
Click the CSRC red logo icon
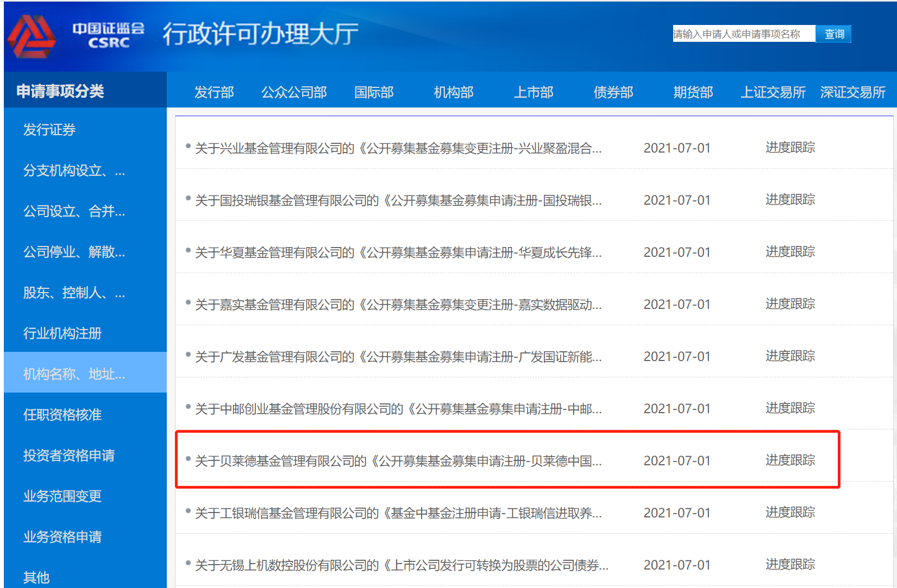point(32,36)
